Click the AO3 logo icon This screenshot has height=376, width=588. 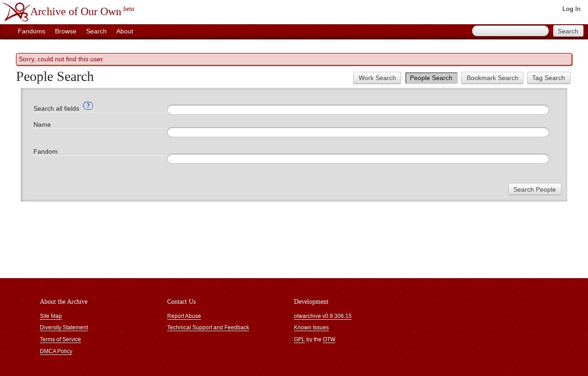[16, 12]
